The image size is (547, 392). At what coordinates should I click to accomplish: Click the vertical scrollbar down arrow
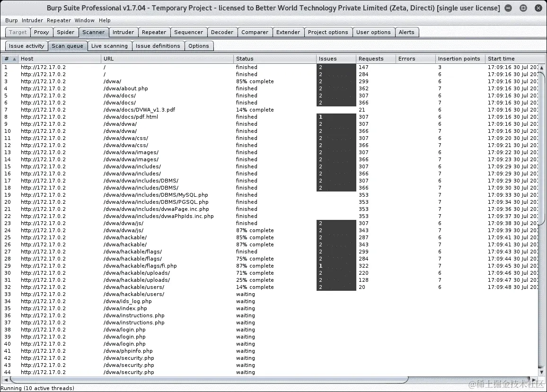[x=542, y=373]
